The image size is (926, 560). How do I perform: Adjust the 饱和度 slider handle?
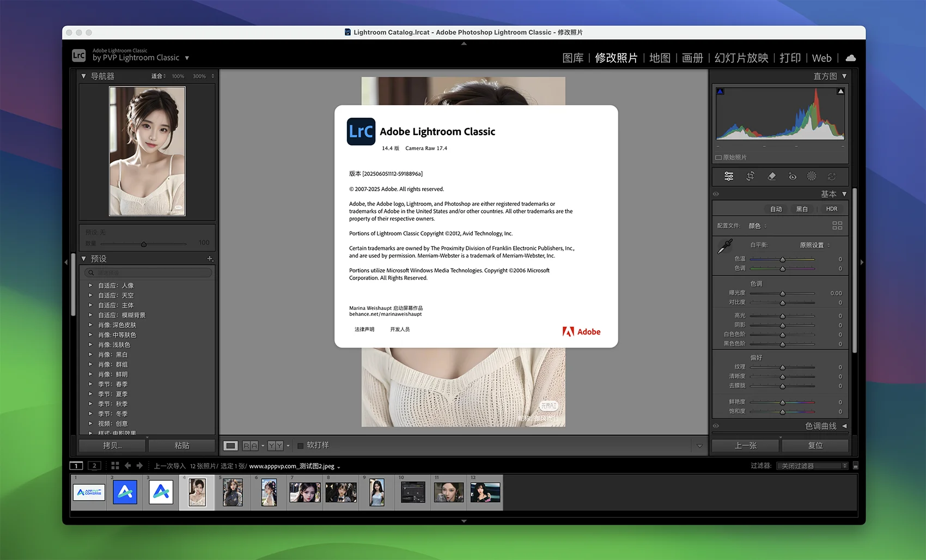click(x=782, y=412)
